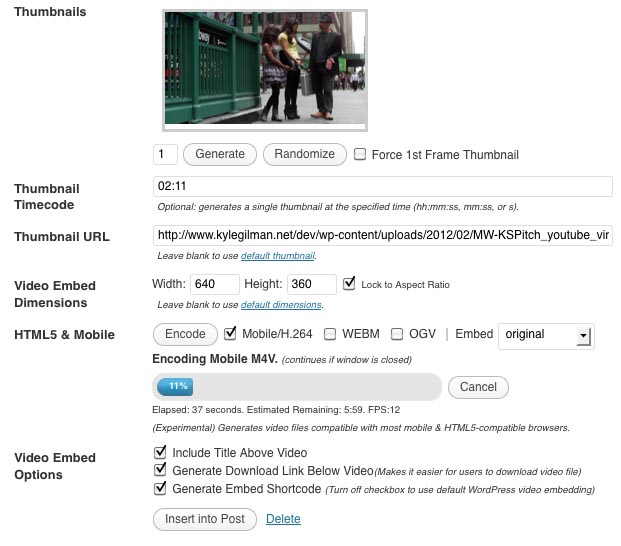Click the Encode button
The image size is (621, 546).
[185, 334]
